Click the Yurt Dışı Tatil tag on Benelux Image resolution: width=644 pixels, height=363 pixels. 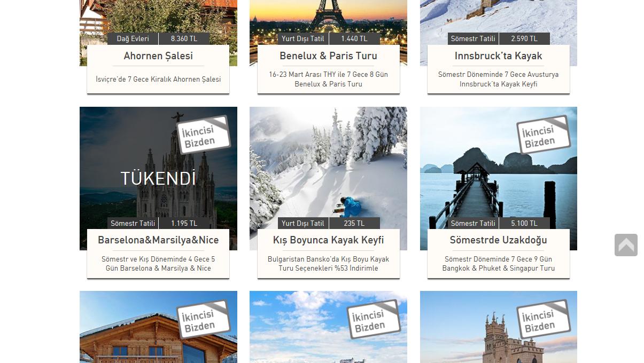[303, 38]
